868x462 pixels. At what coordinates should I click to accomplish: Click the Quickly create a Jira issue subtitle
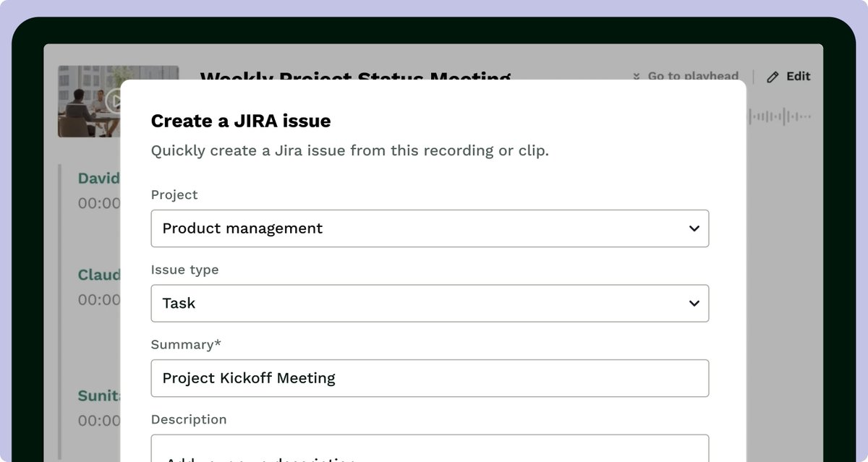coord(350,151)
